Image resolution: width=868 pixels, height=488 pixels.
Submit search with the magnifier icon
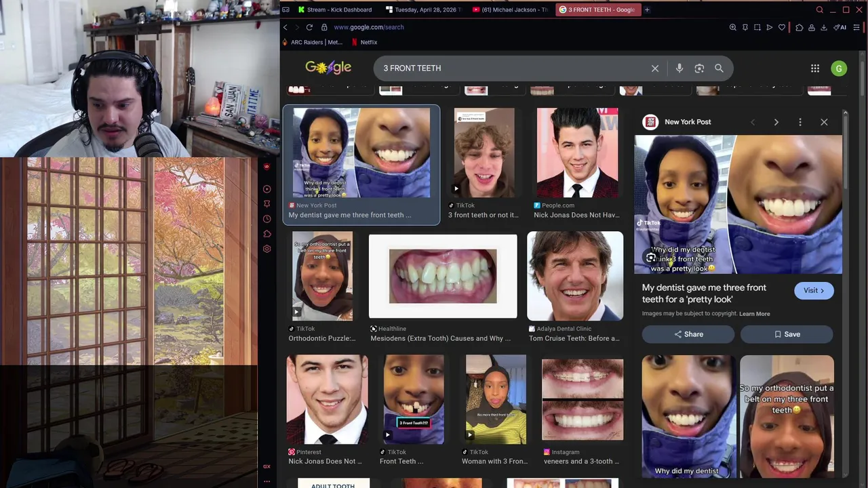719,68
